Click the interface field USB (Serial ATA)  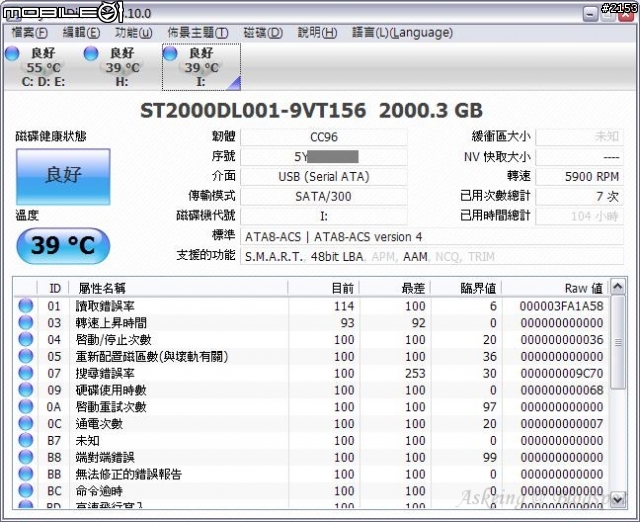click(324, 177)
